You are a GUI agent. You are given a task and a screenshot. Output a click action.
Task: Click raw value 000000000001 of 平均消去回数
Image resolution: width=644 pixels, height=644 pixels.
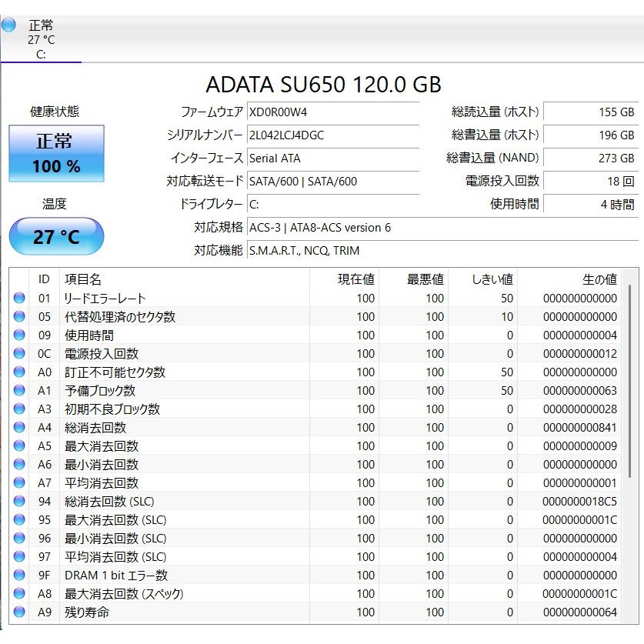click(x=580, y=483)
